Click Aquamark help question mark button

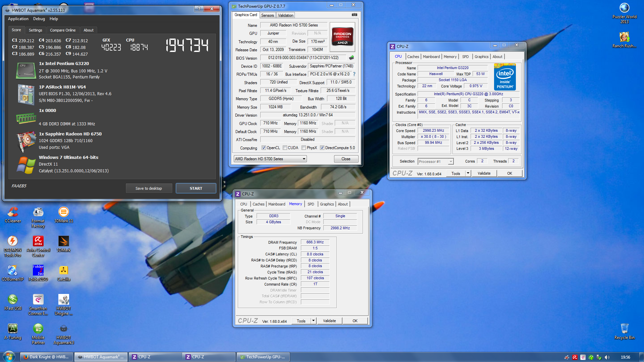(199, 9)
